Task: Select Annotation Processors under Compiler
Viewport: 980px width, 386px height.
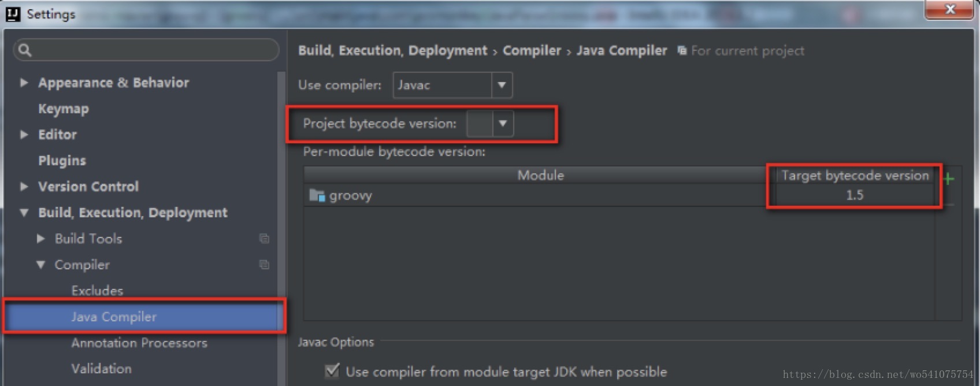Action: tap(139, 342)
